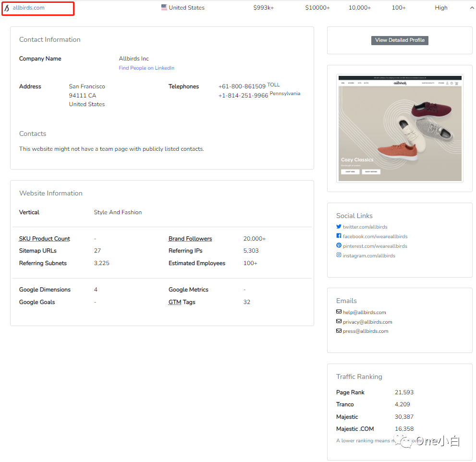The width and height of the screenshot is (476, 462).
Task: Open the Allbirds website screenshot thumbnail
Action: pos(400,128)
